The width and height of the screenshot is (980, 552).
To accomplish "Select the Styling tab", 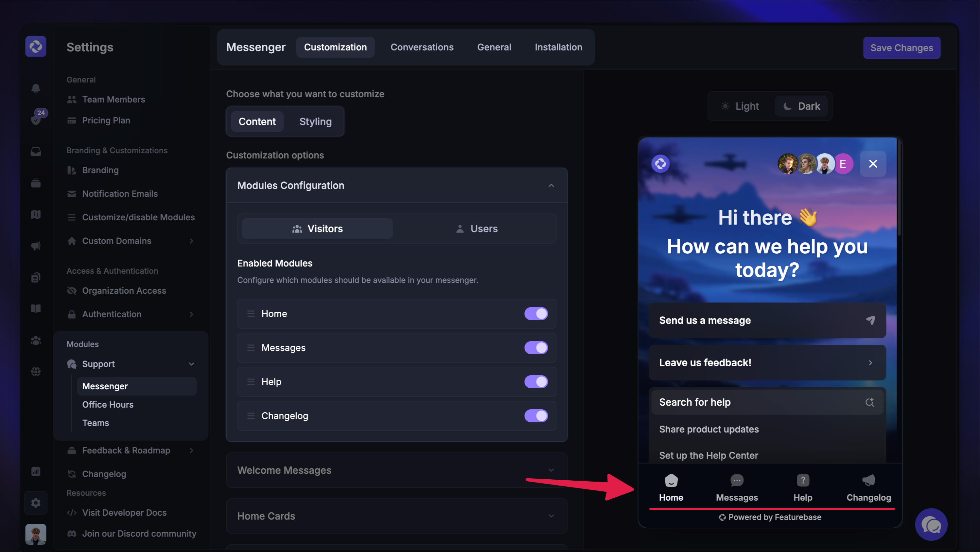I will (x=315, y=121).
